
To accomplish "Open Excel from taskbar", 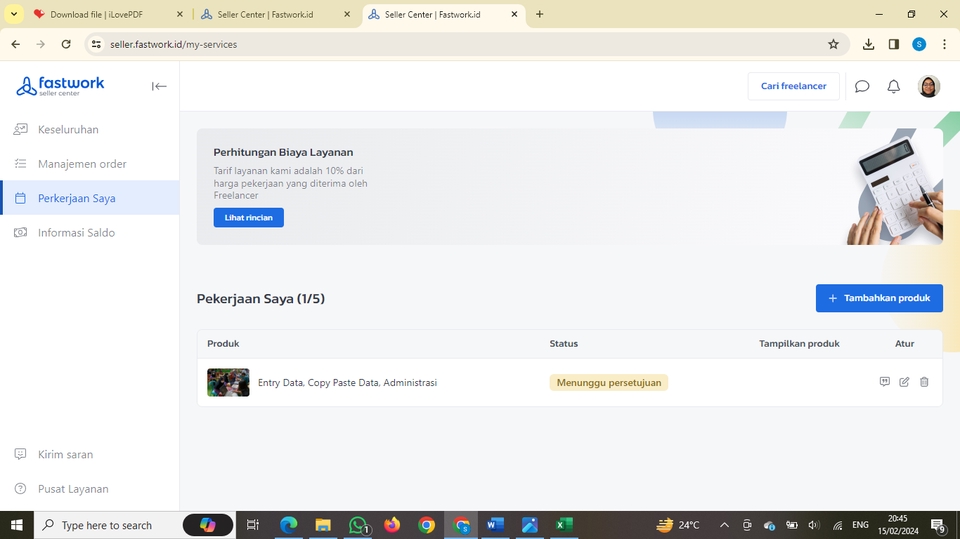I will point(564,525).
